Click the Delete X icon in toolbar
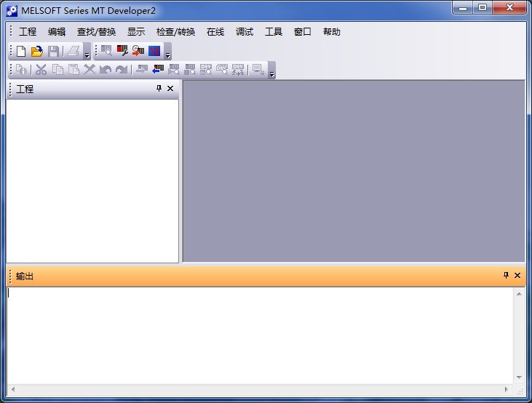Viewport: 532px width, 403px height. click(90, 70)
